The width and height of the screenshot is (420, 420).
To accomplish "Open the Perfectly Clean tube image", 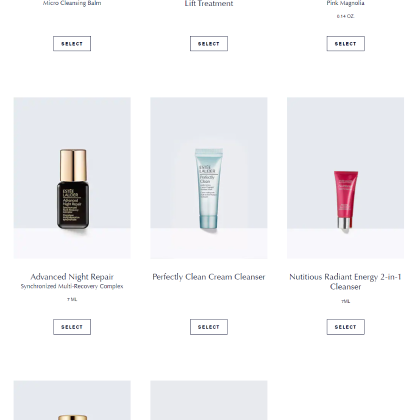I will [209, 178].
